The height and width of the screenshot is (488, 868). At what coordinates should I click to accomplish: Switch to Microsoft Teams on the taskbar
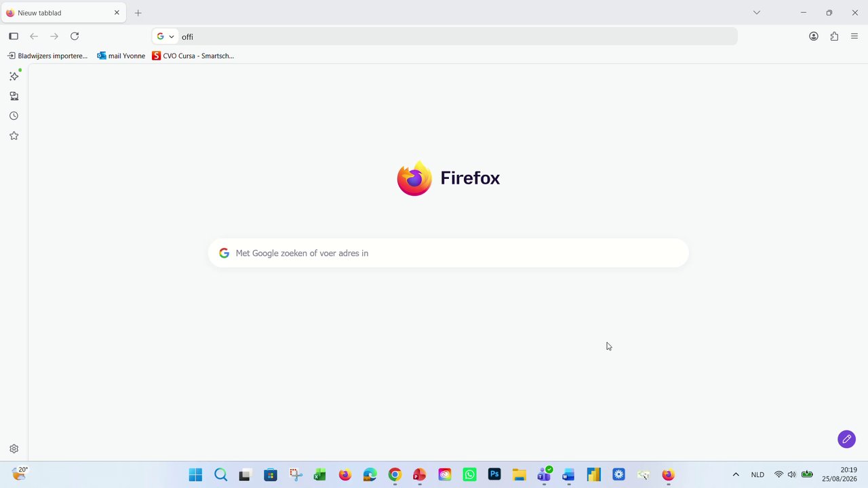coord(544,474)
